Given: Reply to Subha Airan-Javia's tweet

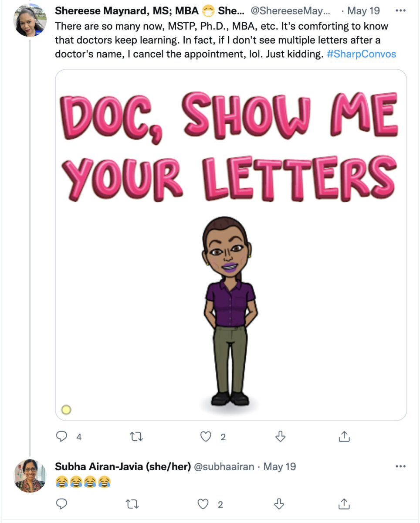Looking at the screenshot, I should 62,504.
